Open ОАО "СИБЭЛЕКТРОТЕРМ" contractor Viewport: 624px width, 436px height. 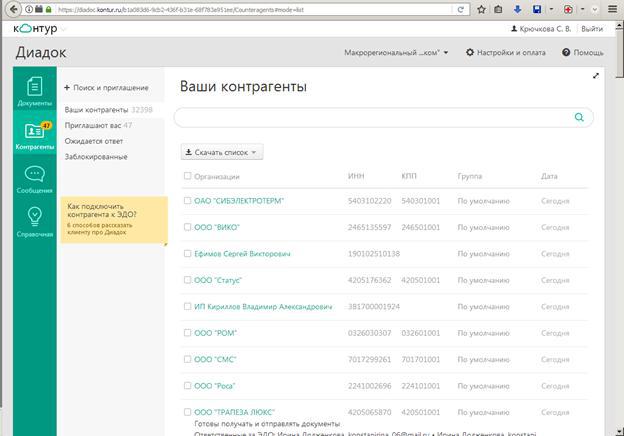pyautogui.click(x=239, y=201)
